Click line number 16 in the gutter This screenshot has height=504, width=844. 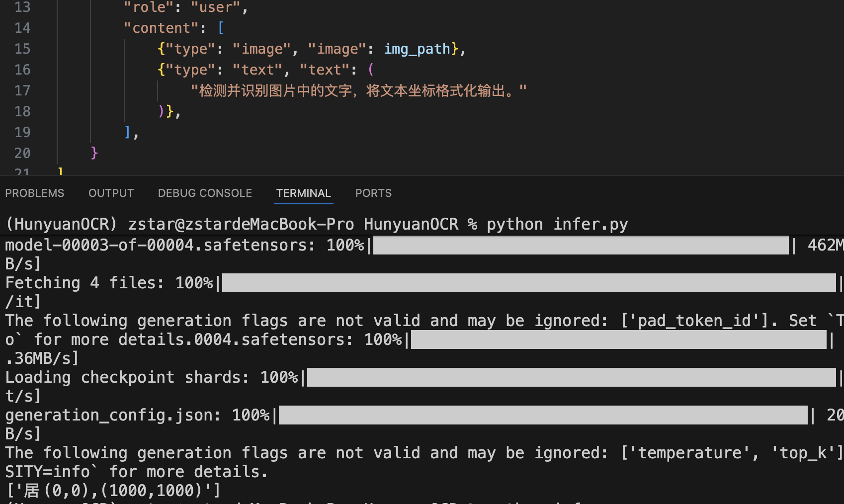22,70
